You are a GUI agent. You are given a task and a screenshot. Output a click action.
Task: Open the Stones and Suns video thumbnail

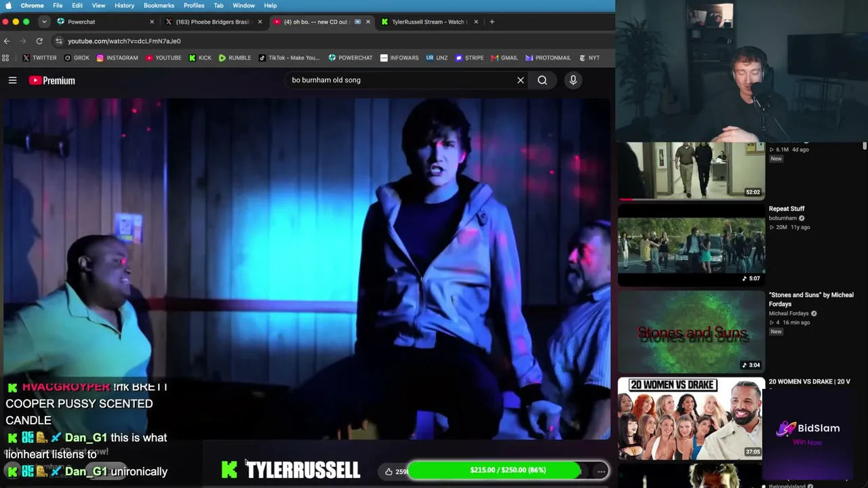coord(692,331)
